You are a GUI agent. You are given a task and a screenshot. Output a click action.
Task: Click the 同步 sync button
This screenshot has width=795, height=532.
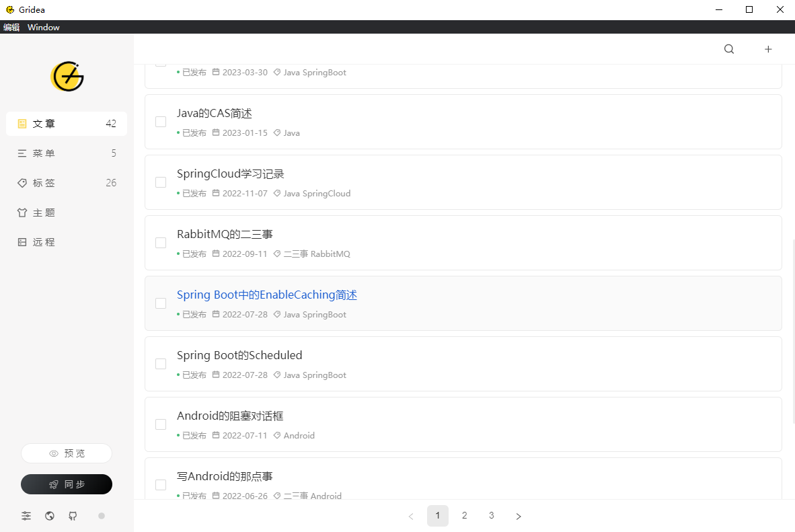pyautogui.click(x=67, y=484)
